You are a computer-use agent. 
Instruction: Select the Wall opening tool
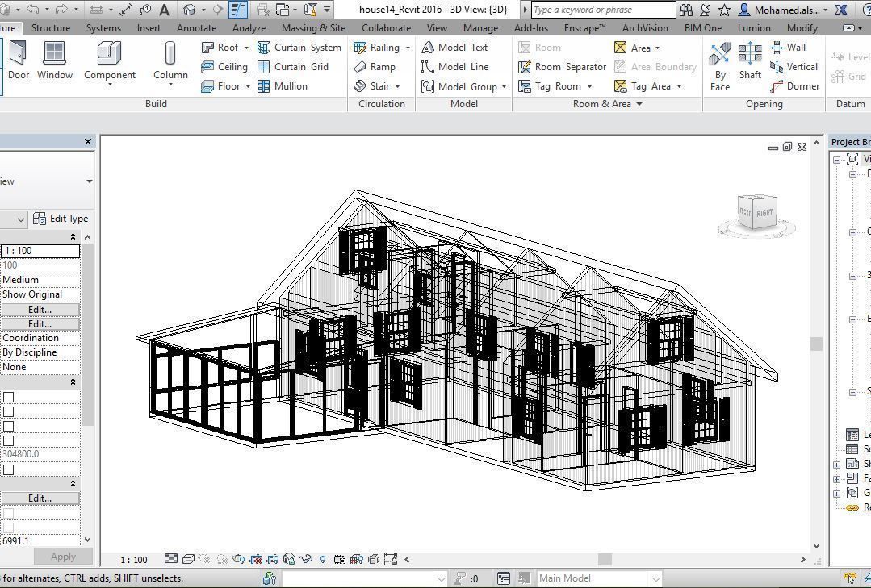[788, 48]
